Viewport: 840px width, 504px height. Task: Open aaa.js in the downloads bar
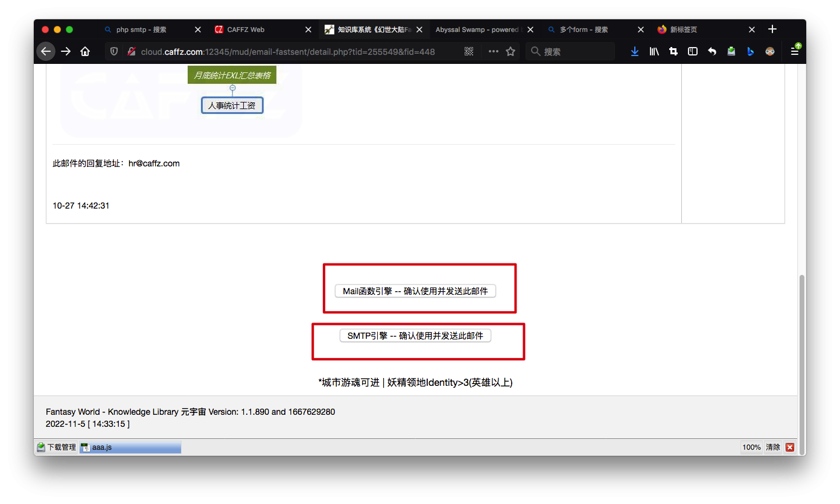pyautogui.click(x=100, y=447)
